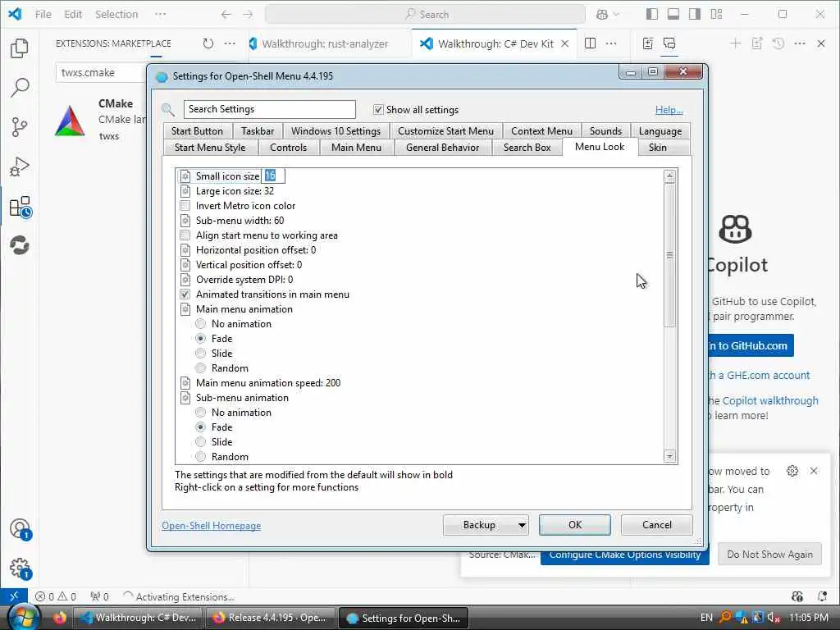Switch to the Controls tab
840x630 pixels.
(x=288, y=148)
